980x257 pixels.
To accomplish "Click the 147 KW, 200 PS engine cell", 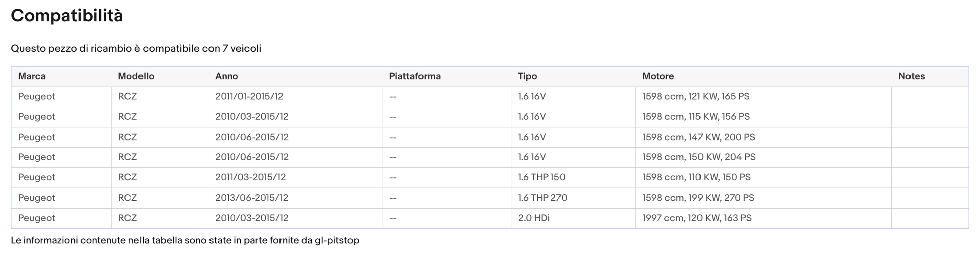I will pos(763,137).
